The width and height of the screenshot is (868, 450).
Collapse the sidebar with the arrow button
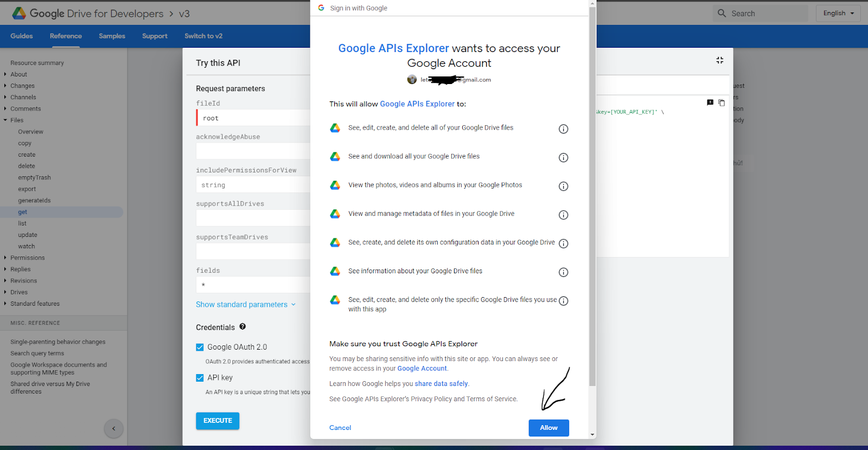(113, 428)
